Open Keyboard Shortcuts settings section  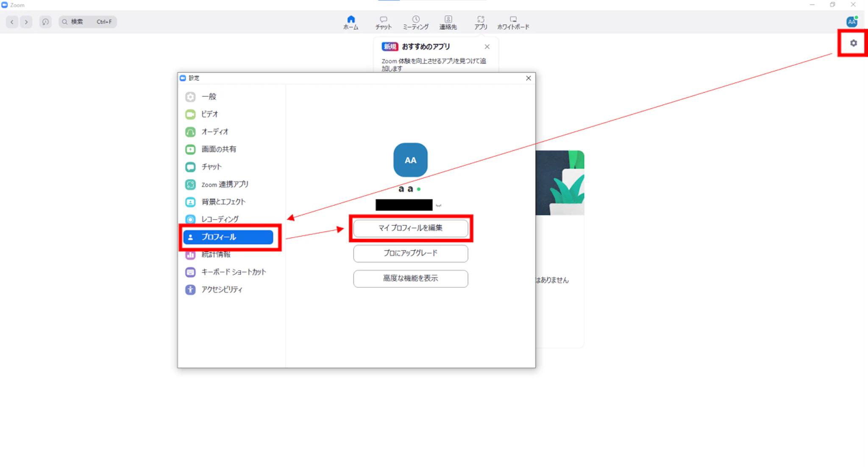coord(233,272)
